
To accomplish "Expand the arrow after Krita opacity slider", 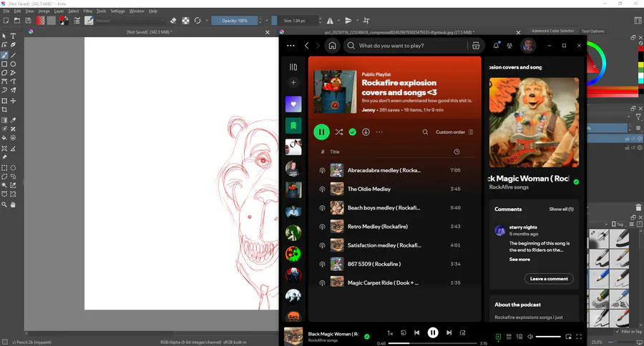I will pyautogui.click(x=267, y=21).
